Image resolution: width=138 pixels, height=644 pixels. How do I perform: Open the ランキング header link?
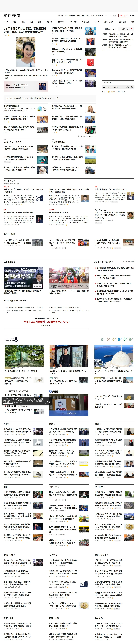pyautogui.click(x=99, y=16)
